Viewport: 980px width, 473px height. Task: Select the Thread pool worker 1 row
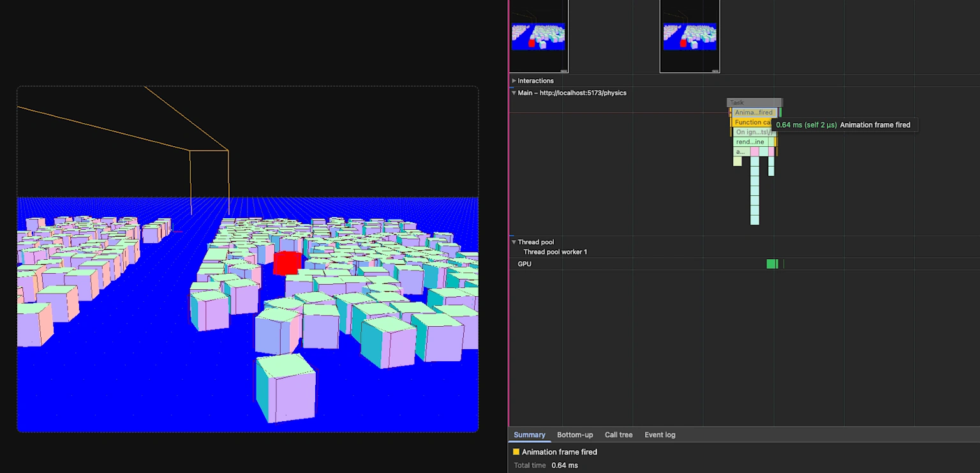[x=555, y=252]
